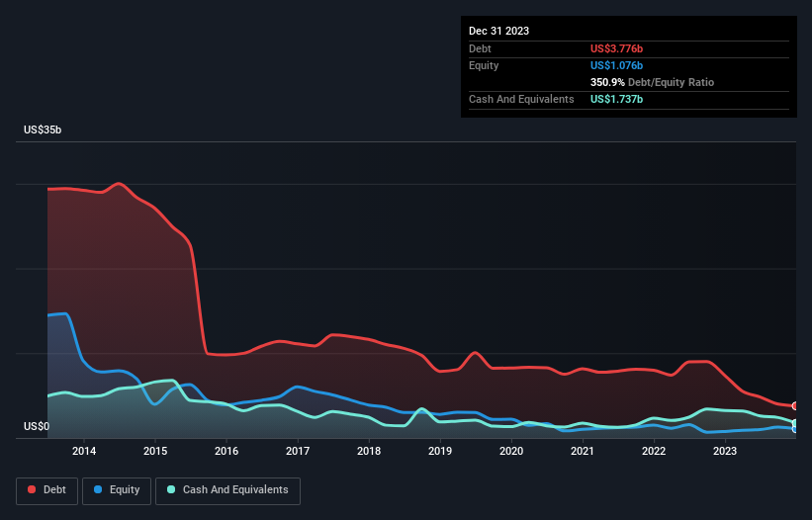Click the US$0 axis label
The width and height of the screenshot is (812, 520).
[37, 426]
